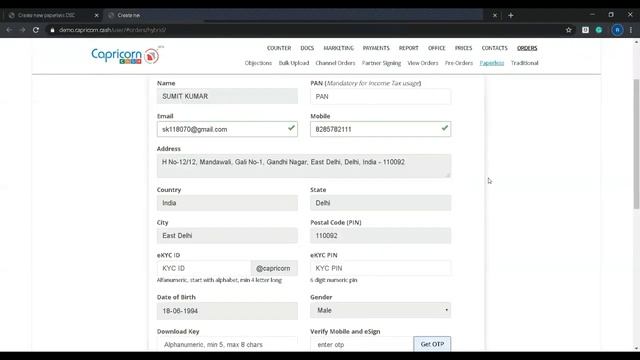
Task: Click the Date of Birth field
Action: (x=227, y=311)
